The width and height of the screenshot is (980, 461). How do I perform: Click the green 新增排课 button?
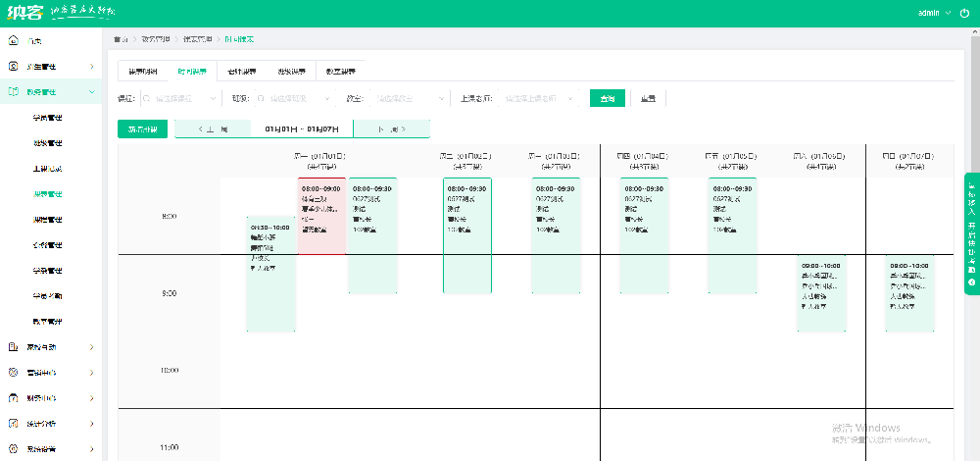[142, 129]
